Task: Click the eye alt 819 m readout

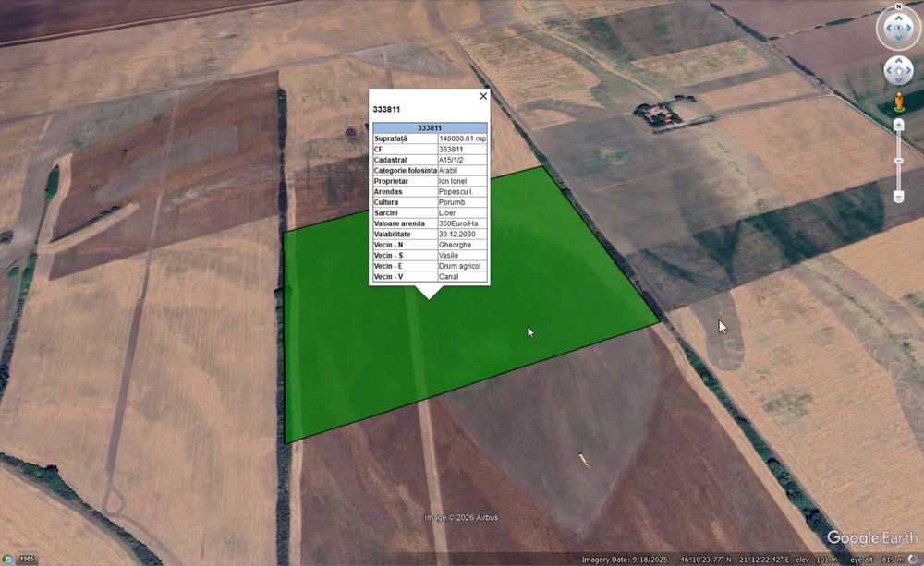Action: coord(876,560)
